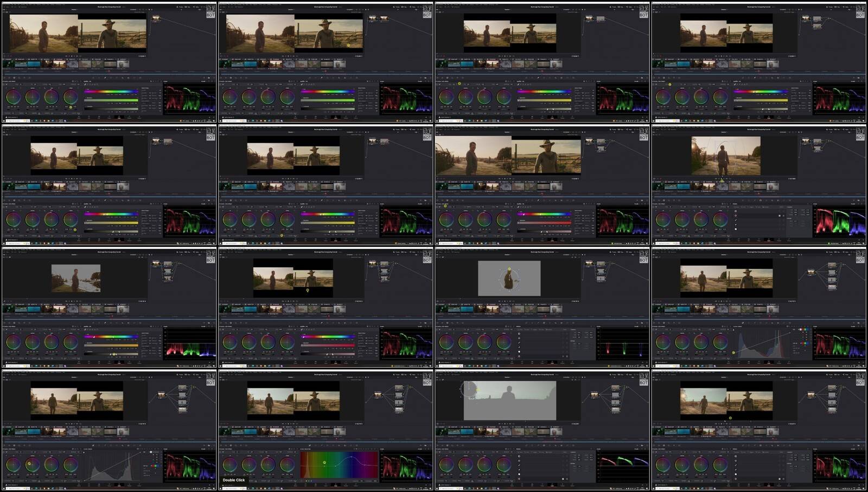The image size is (868, 492).
Task: Adjust Saturation bar in desaturated small-viewer frame
Action: [111, 345]
